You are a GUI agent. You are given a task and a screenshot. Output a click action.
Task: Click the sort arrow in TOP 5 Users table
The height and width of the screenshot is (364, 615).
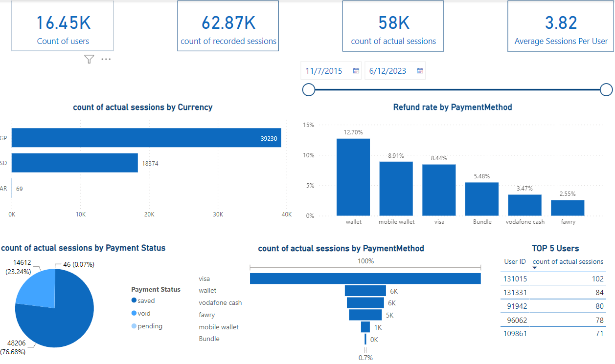(x=535, y=268)
